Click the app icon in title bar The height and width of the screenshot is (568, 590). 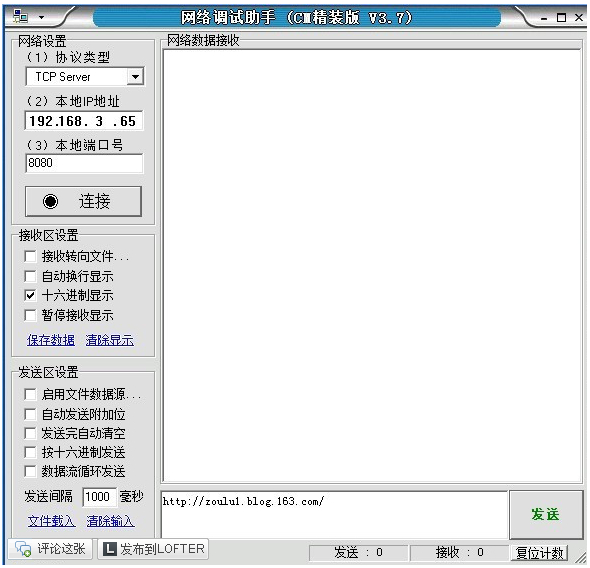point(20,17)
